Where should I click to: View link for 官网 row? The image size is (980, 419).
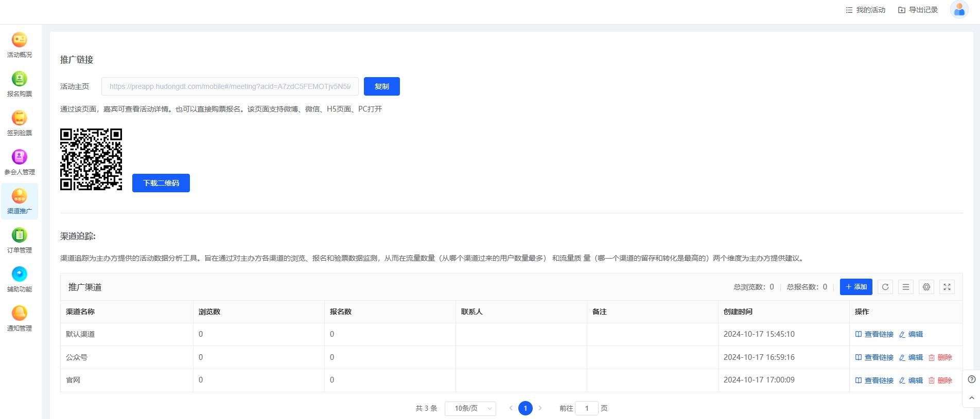click(874, 380)
